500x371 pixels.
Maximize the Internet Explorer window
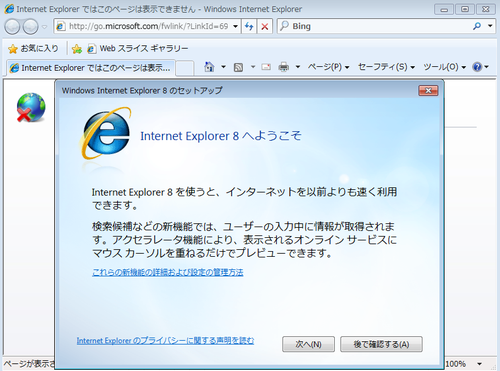[x=465, y=9]
